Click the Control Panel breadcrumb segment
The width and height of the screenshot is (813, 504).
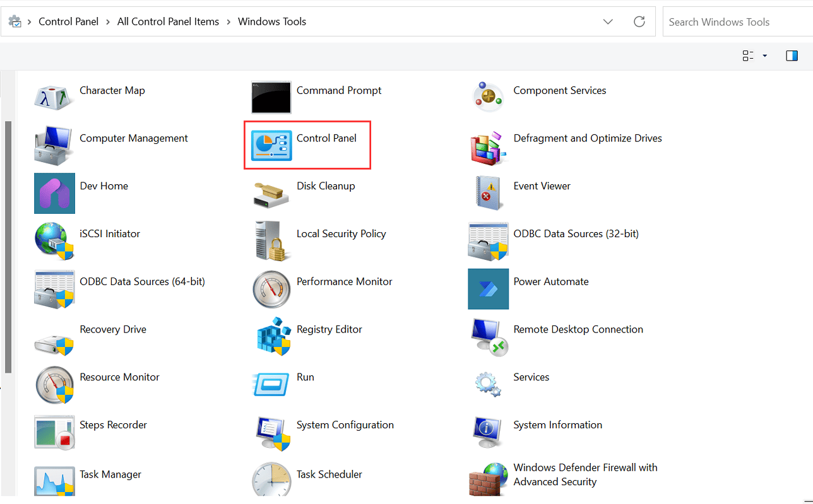(x=68, y=21)
